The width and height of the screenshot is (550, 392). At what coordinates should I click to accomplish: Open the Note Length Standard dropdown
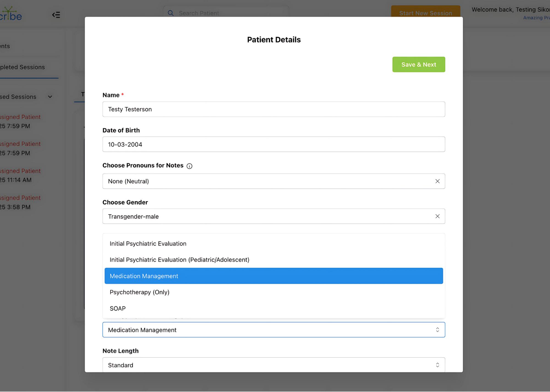click(273, 365)
